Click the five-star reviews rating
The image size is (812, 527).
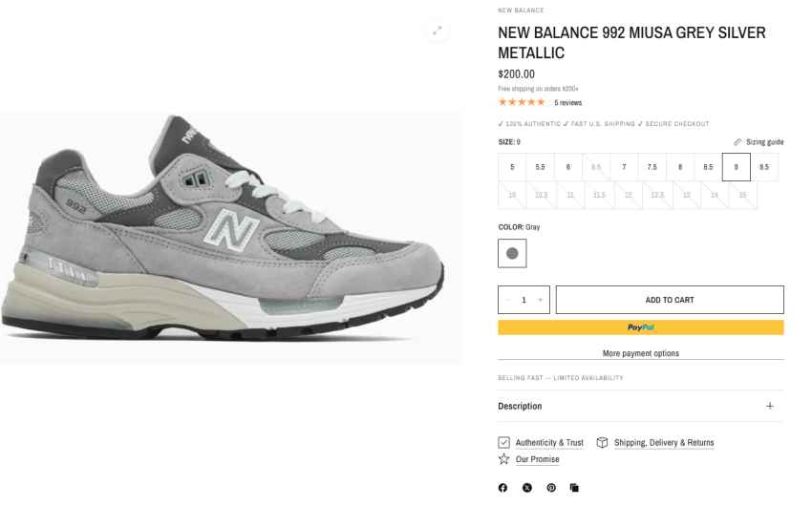(x=522, y=102)
